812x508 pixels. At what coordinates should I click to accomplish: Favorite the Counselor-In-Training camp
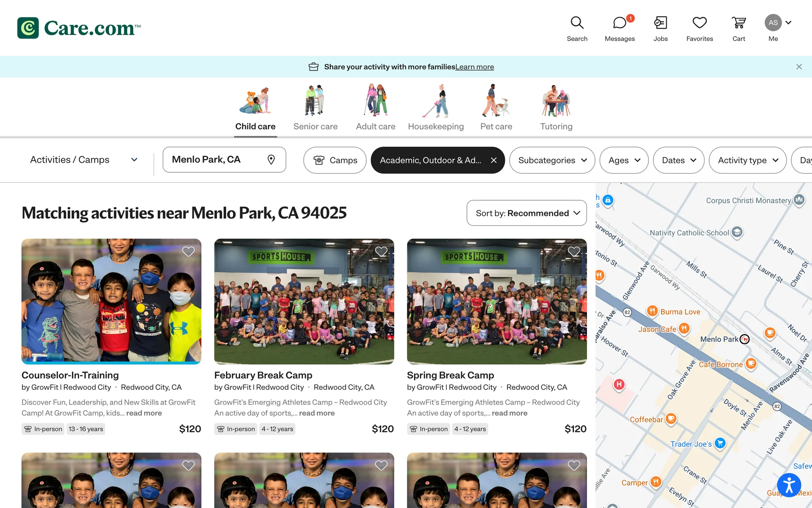click(188, 251)
